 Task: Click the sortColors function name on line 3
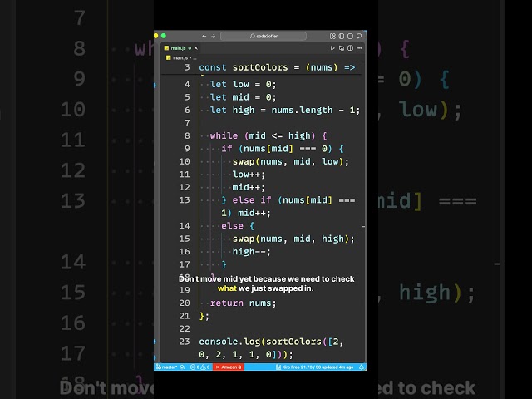click(x=260, y=67)
